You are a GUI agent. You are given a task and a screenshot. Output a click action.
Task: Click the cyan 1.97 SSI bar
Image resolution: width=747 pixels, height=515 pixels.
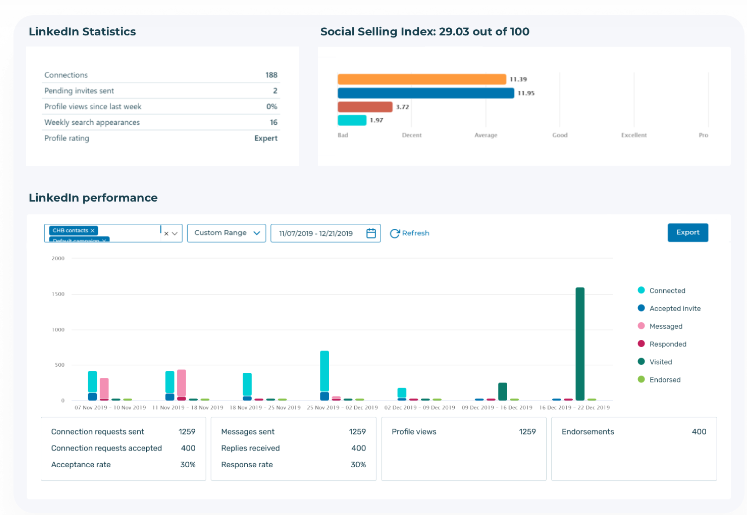point(352,120)
